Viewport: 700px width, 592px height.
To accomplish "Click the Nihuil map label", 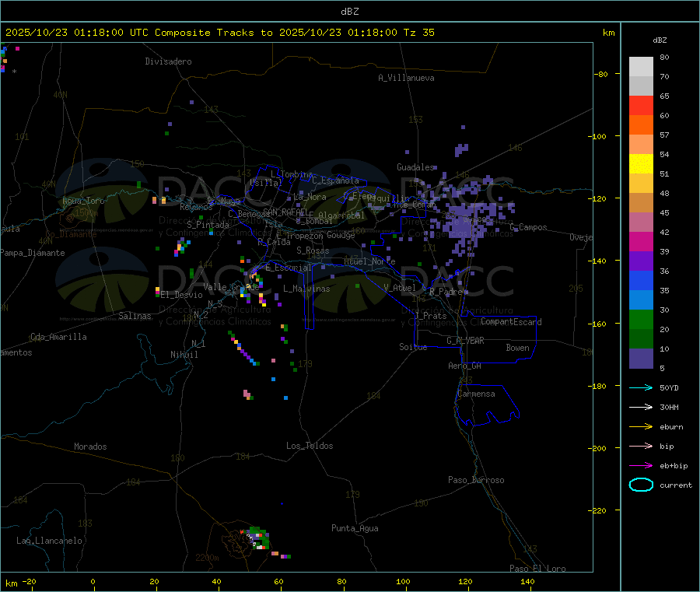I will [x=184, y=355].
